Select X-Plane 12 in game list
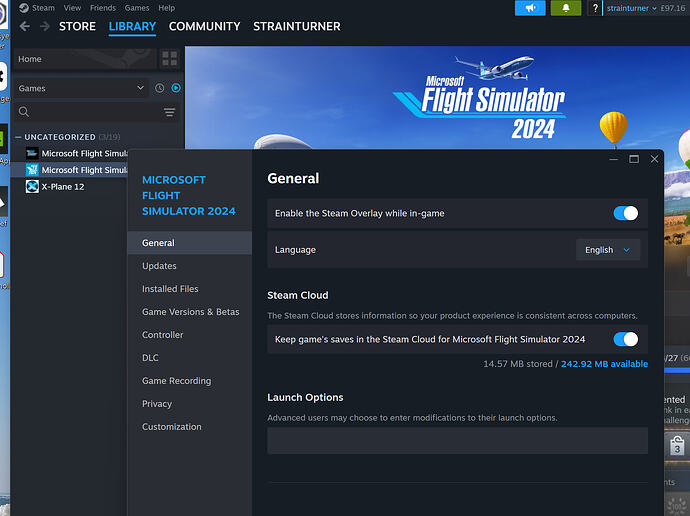Screen dimensions: 690x516 [63, 187]
